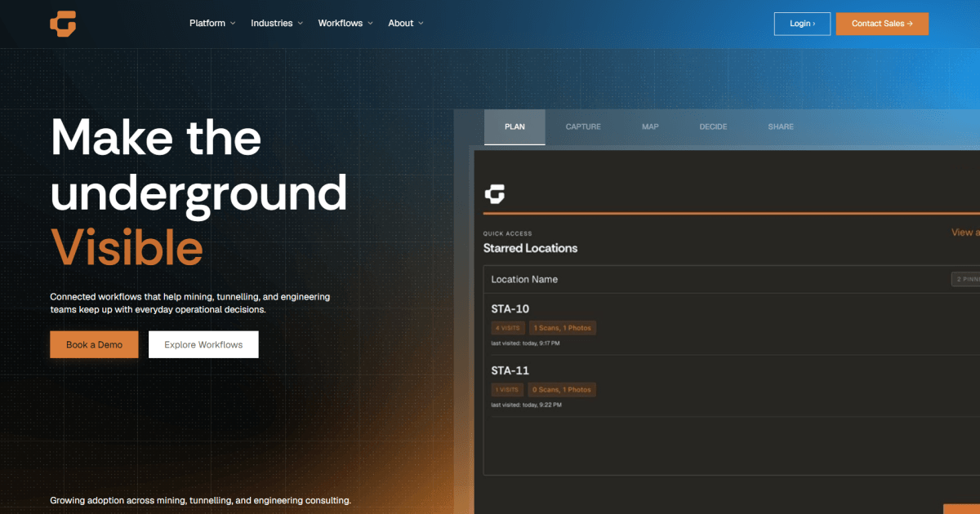Open the Platform dropdown menu
980x514 pixels.
pyautogui.click(x=212, y=23)
